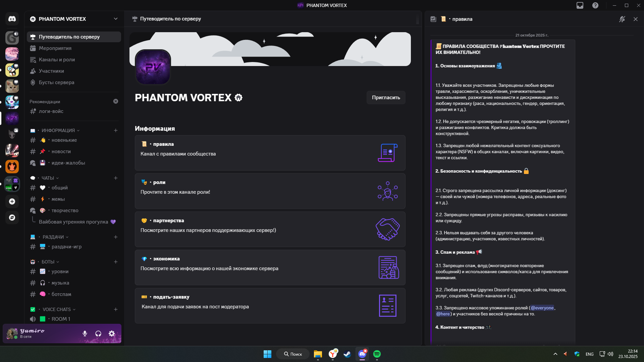Click the Пригласить invite button

(x=386, y=98)
